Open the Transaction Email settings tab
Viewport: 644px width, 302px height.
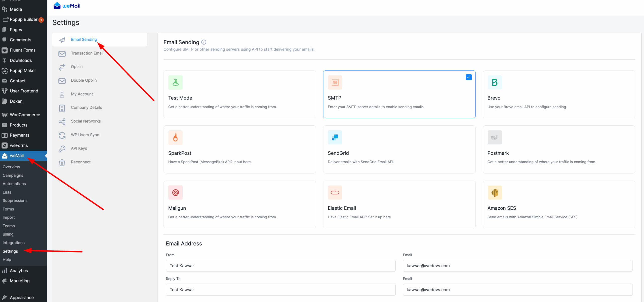pyautogui.click(x=87, y=53)
